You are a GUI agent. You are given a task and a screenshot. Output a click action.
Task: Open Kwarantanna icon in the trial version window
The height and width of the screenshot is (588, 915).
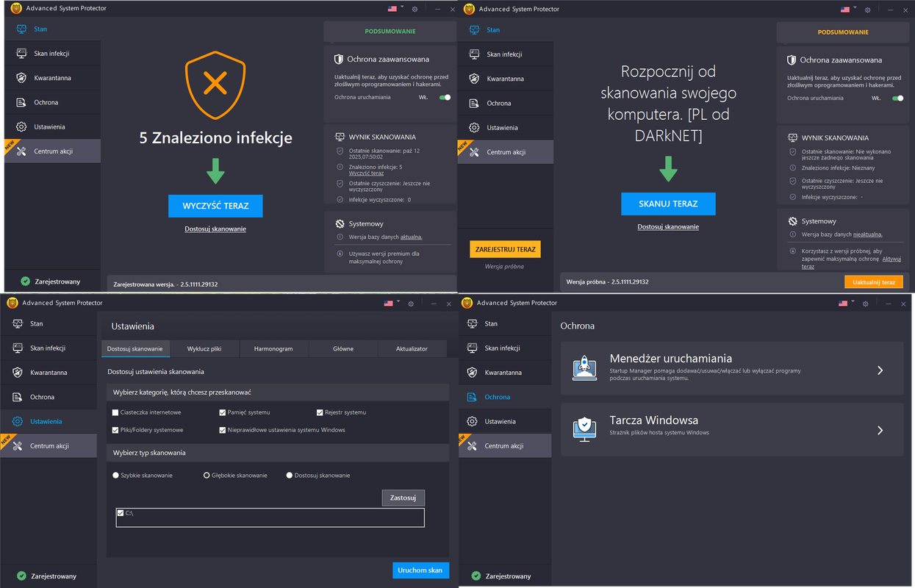pos(474,79)
